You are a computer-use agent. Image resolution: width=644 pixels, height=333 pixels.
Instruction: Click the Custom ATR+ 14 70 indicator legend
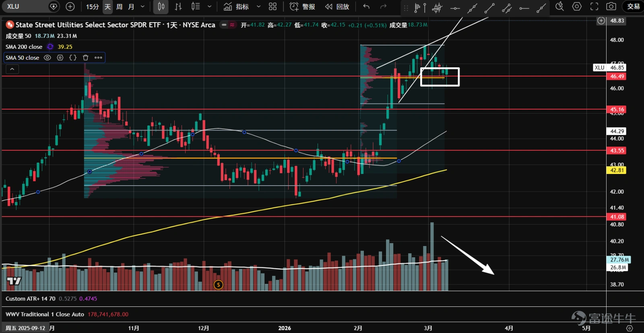31,299
